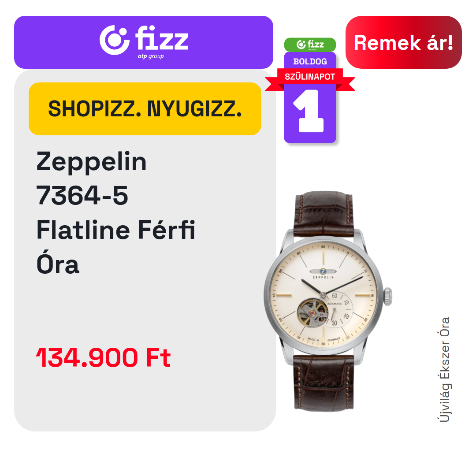Click the Újvilág Ékszer Óra vertical text
476x476 pixels.
click(444, 369)
